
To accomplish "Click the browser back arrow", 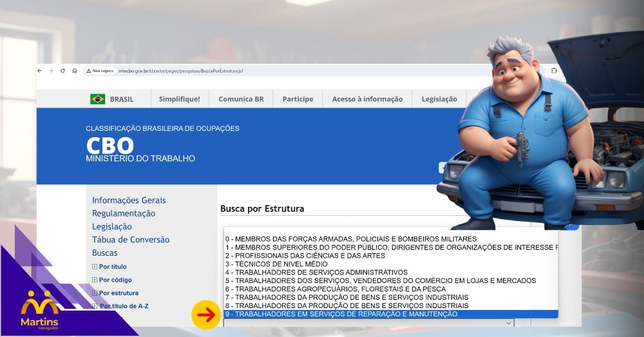I will (x=39, y=71).
